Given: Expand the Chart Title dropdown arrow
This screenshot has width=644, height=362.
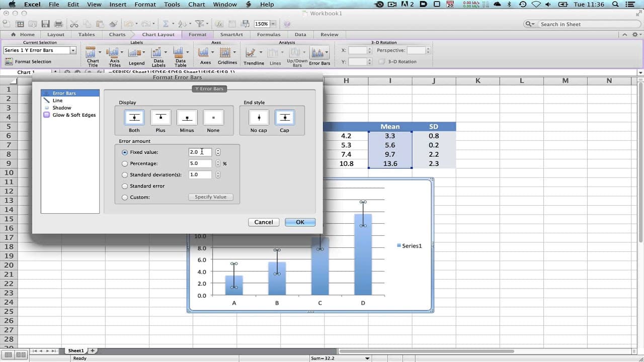Looking at the screenshot, I should pos(100,52).
